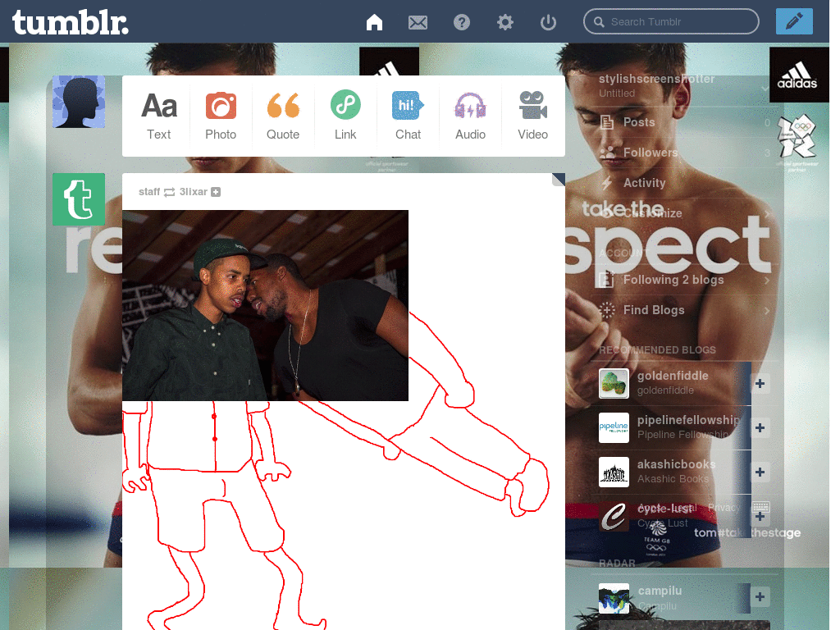Expand the Following 2 blogs entry
The height and width of the screenshot is (630, 840).
point(766,280)
